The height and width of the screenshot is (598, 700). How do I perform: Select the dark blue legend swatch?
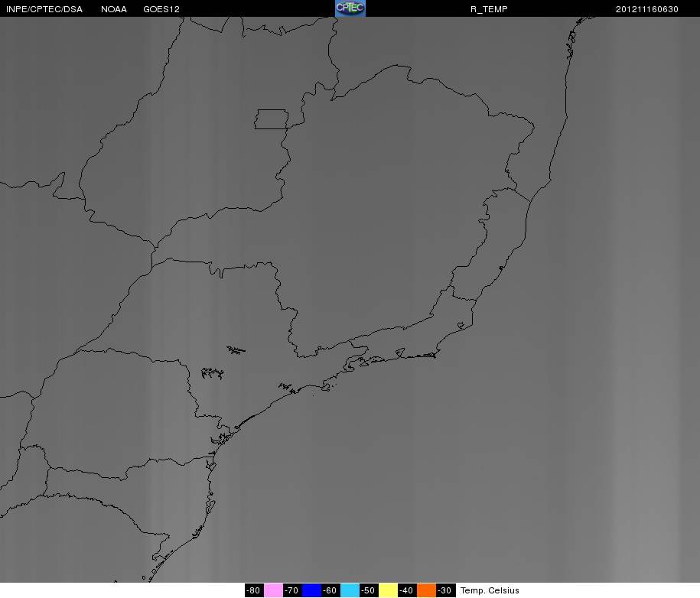tap(311, 590)
